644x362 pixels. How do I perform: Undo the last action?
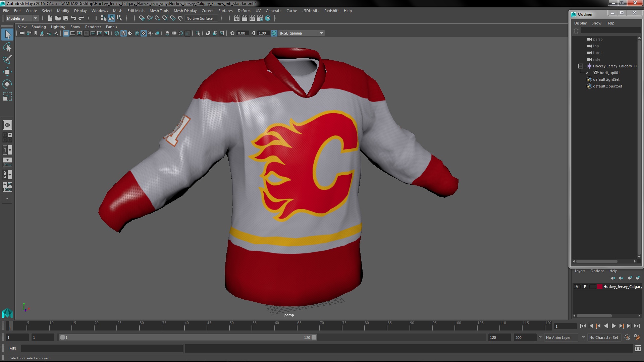[x=73, y=18]
